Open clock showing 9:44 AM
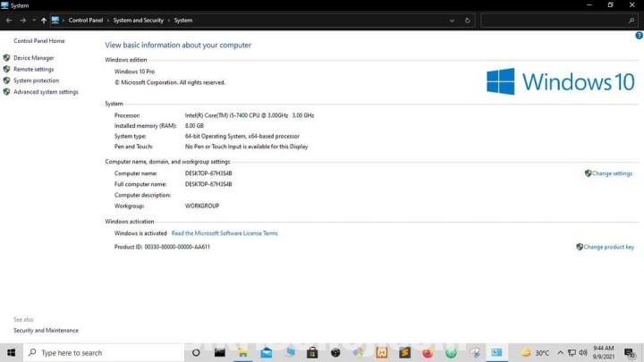The width and height of the screenshot is (644, 362). (x=604, y=352)
